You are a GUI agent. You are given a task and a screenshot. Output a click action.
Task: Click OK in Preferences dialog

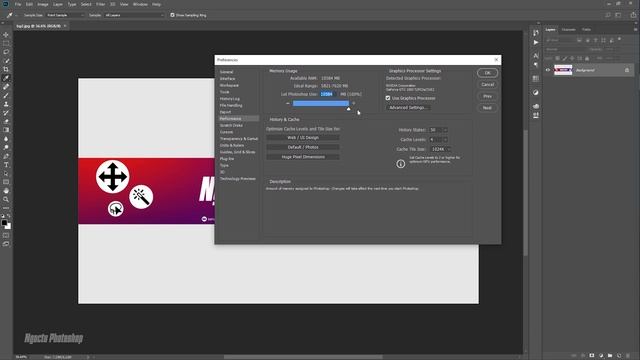tap(487, 73)
